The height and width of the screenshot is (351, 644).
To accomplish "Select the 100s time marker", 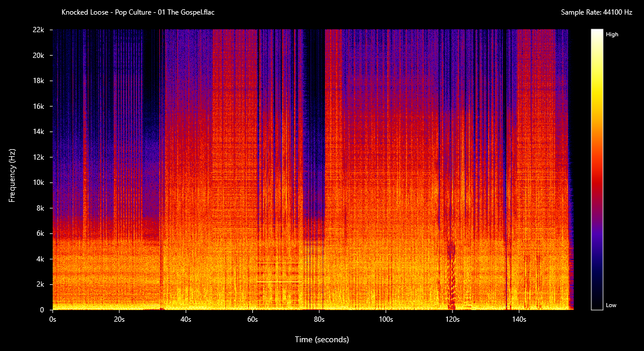I will 386,319.
